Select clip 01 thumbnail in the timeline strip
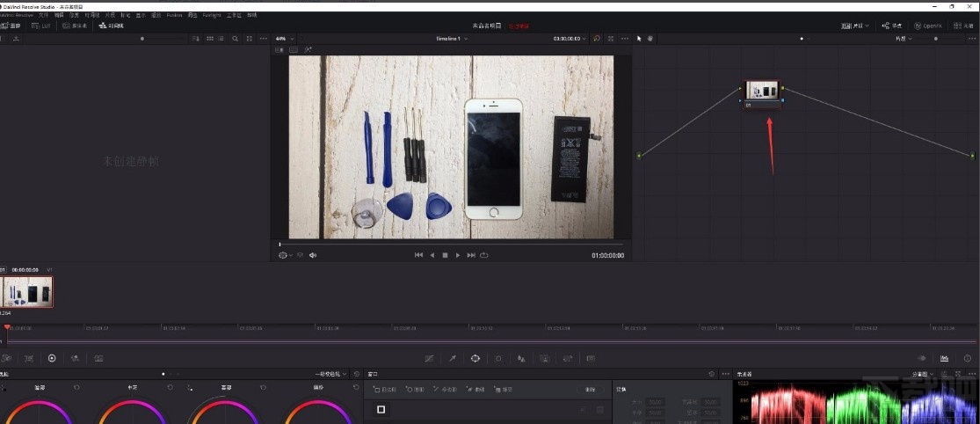This screenshot has height=424, width=980. tap(27, 292)
